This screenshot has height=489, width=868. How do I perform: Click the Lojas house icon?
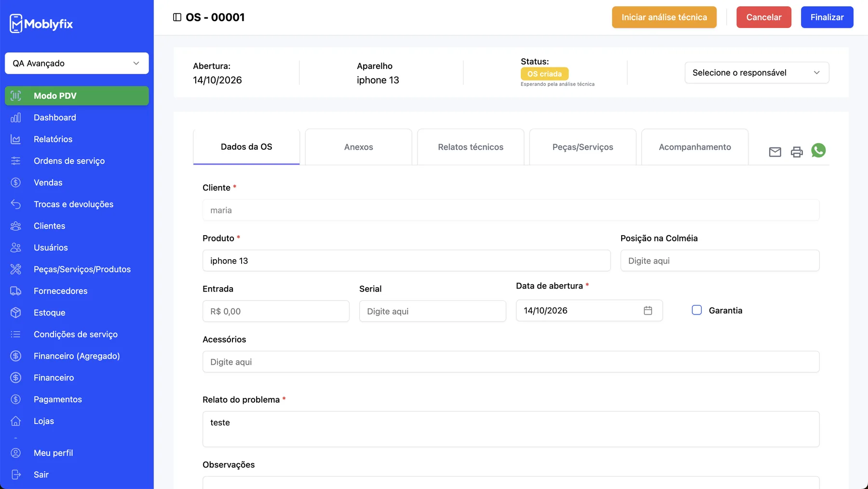pyautogui.click(x=16, y=421)
